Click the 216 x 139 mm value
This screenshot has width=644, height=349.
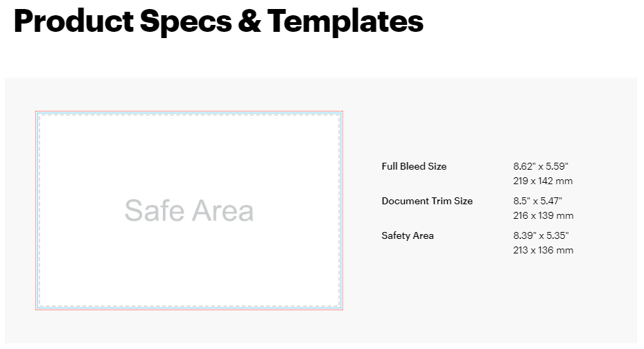[543, 215]
